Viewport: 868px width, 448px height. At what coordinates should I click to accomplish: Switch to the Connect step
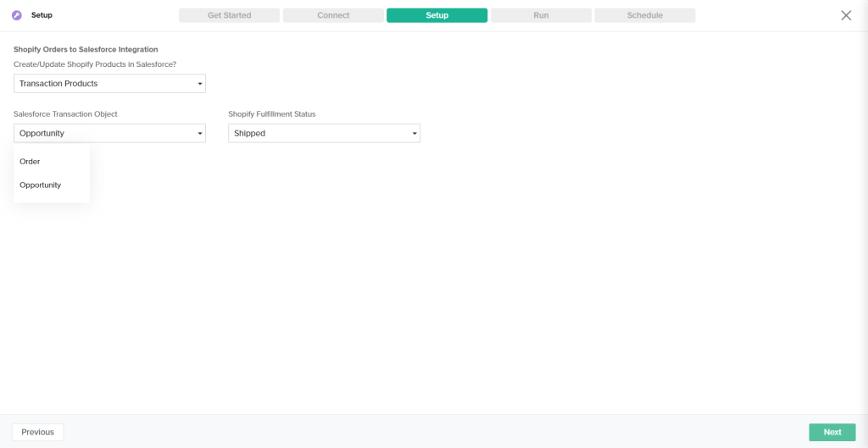[333, 15]
